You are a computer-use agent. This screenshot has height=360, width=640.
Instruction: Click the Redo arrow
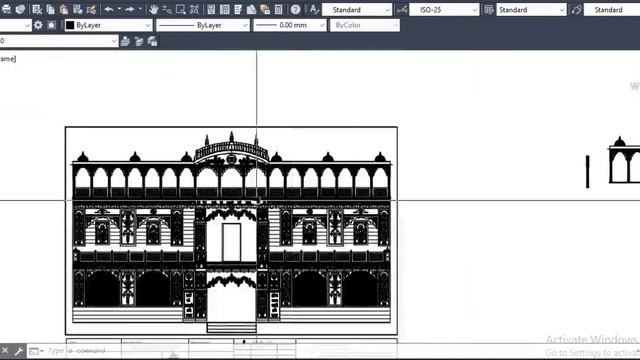[x=130, y=9]
